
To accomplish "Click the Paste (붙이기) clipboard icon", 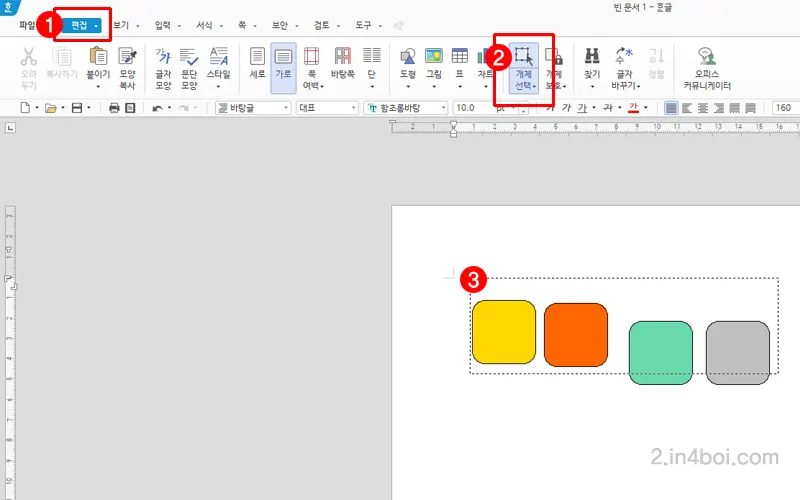I will tap(98, 56).
